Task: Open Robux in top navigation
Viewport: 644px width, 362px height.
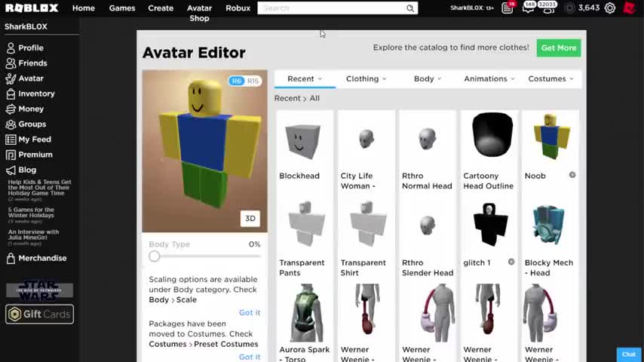Action: 238,8
